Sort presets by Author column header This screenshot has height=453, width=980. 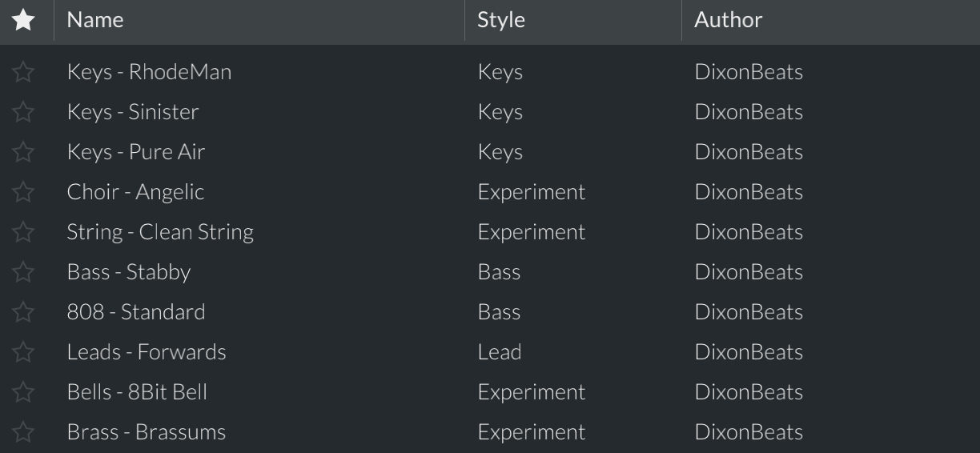coord(728,20)
